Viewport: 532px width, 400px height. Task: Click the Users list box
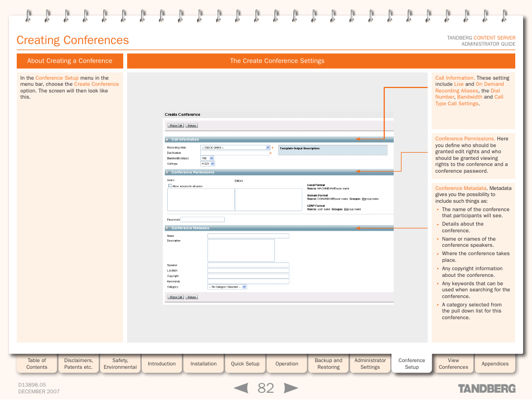pyautogui.click(x=201, y=199)
